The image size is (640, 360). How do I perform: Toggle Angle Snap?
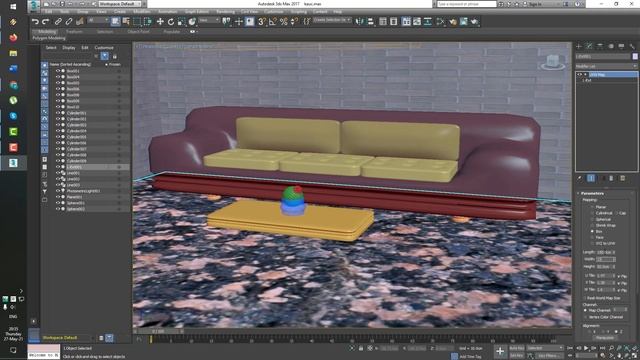pyautogui.click(x=273, y=22)
